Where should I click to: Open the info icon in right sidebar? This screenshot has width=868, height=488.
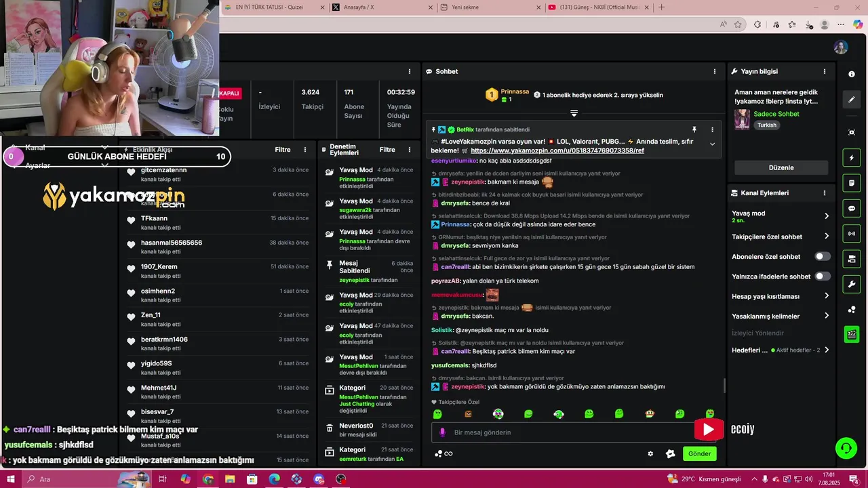pyautogui.click(x=852, y=74)
